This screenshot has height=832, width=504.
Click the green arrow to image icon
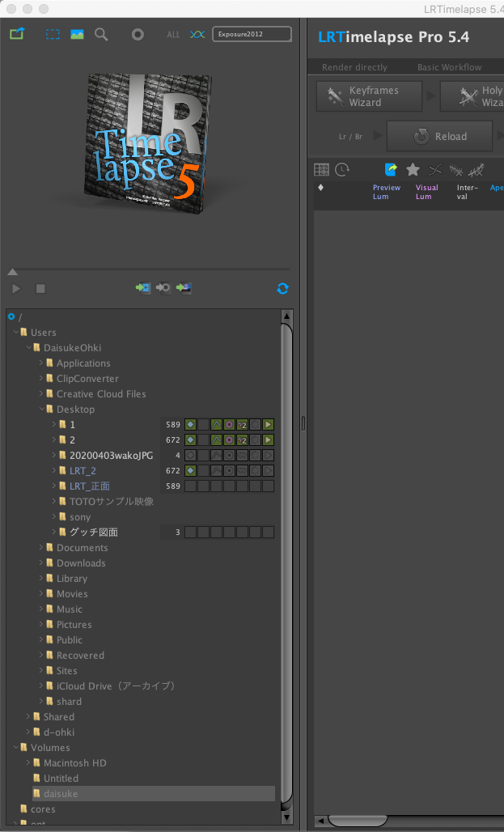point(184,287)
